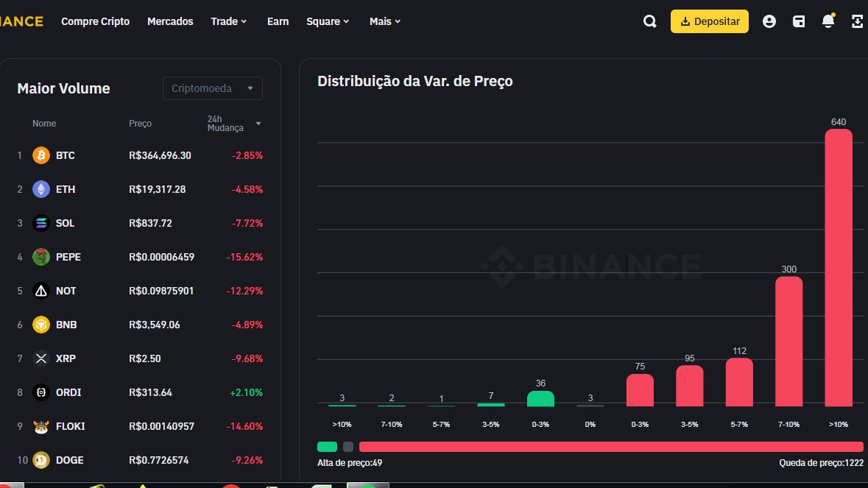The width and height of the screenshot is (868, 488).
Task: Open the ETH row name
Action: [66, 189]
